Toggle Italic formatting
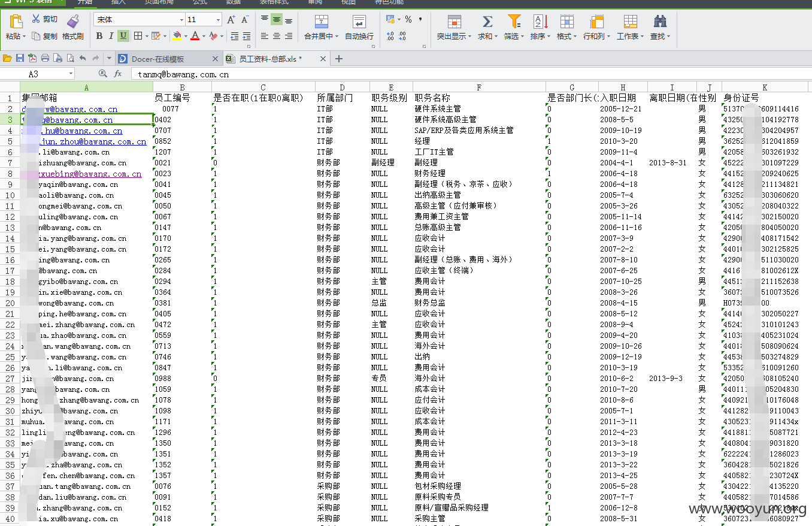This screenshot has width=812, height=526. tap(111, 37)
